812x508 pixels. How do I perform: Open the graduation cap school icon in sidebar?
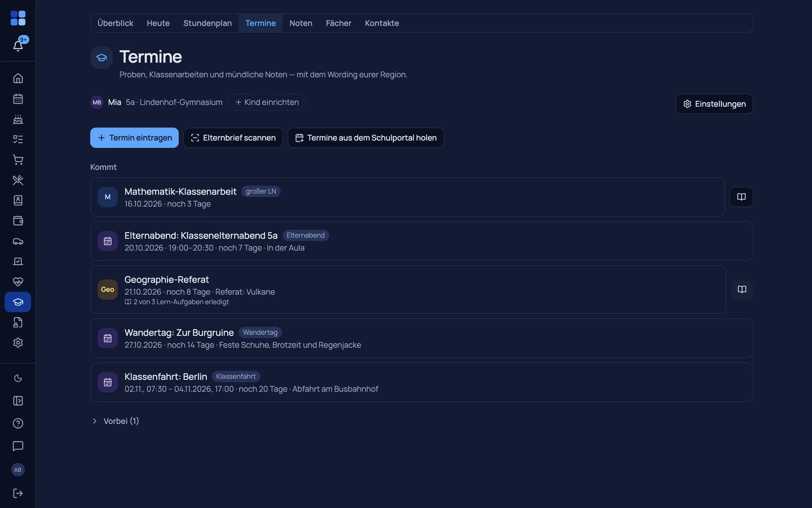click(18, 302)
